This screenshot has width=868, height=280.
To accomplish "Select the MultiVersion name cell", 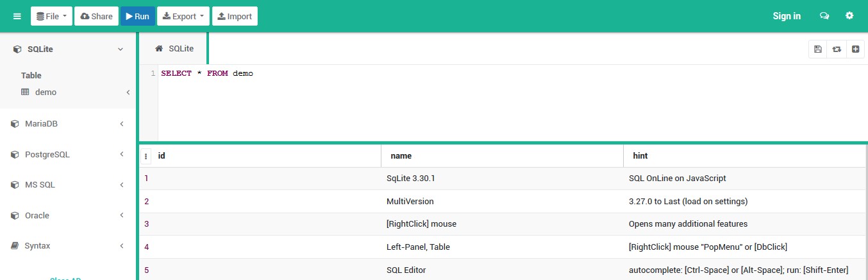I will click(502, 201).
